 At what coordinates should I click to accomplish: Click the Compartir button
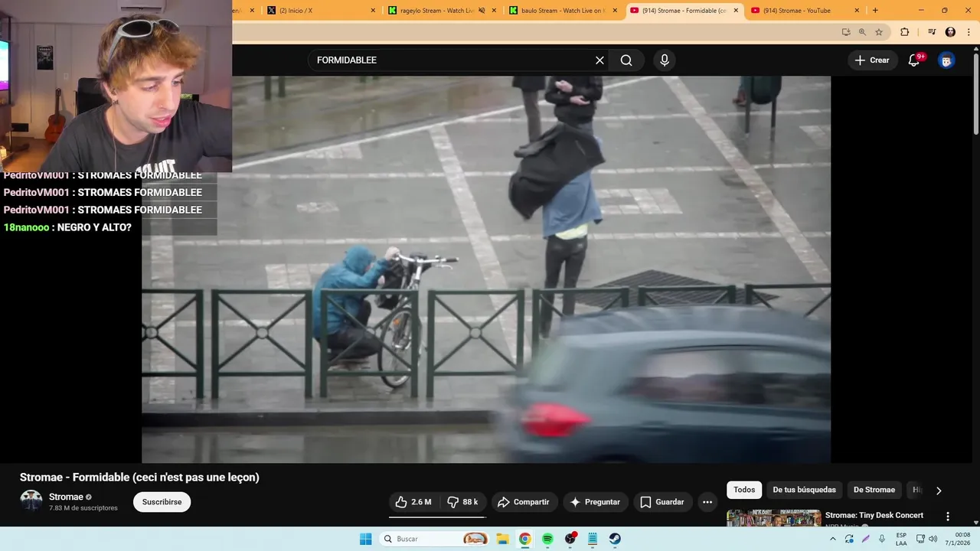(x=524, y=502)
